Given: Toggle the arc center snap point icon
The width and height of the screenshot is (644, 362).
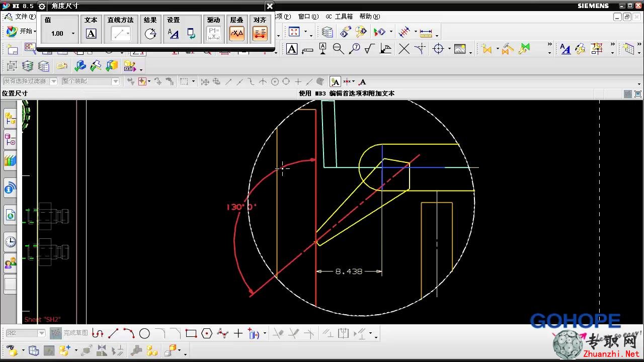Looking at the screenshot, I should [275, 81].
